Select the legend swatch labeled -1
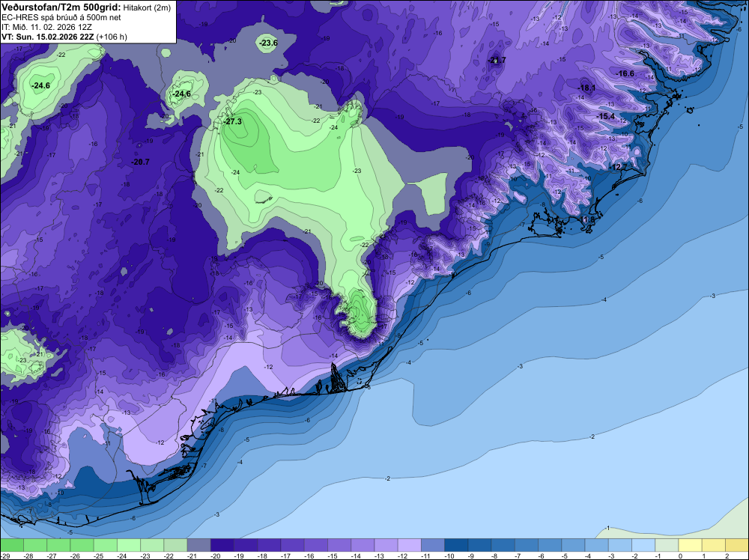The width and height of the screenshot is (749, 560). click(667, 545)
